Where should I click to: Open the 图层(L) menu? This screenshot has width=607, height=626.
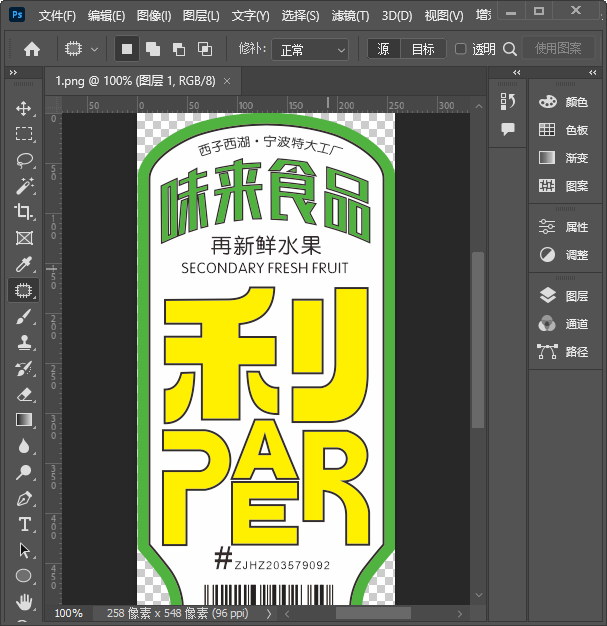(x=201, y=16)
